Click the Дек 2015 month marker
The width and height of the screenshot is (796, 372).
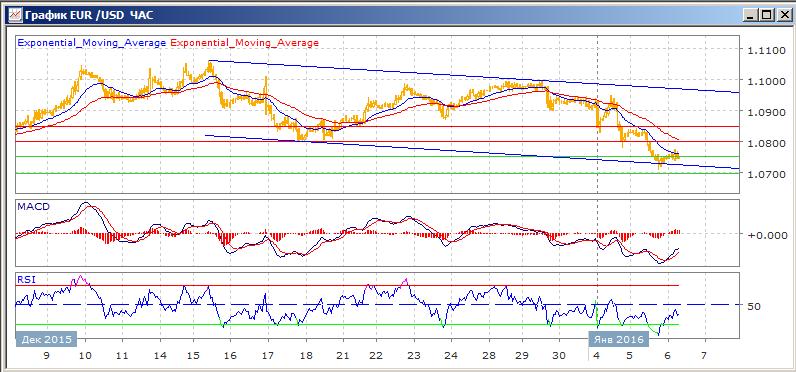click(43, 339)
